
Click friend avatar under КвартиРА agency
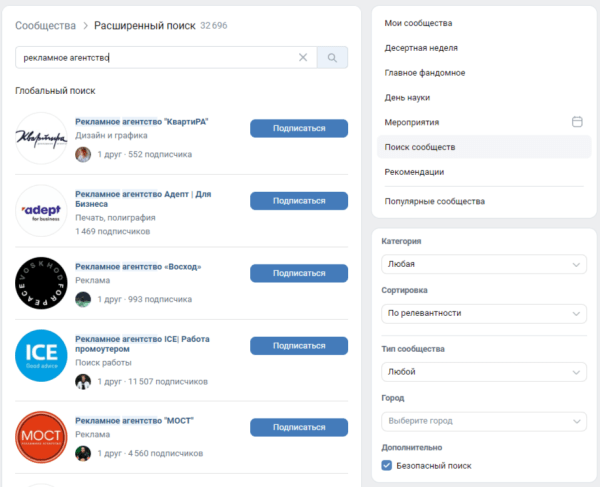pyautogui.click(x=83, y=154)
